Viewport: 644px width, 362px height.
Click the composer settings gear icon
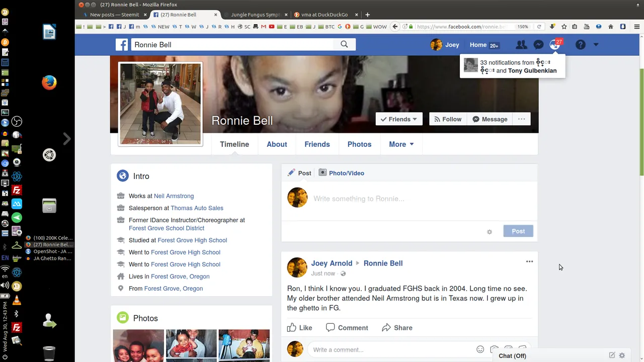(490, 232)
